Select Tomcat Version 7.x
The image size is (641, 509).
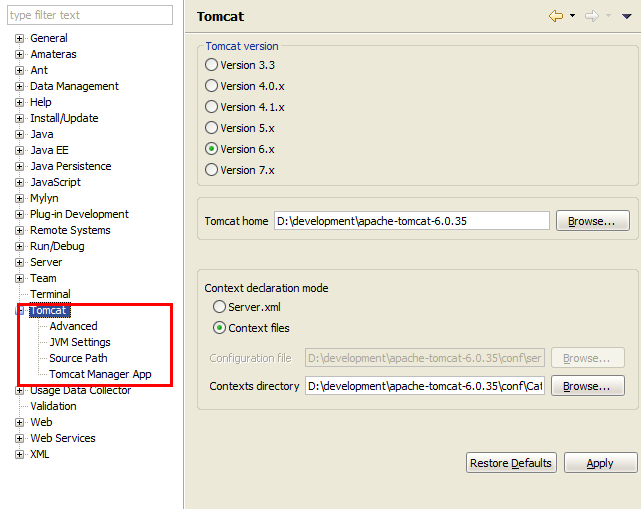tap(211, 170)
